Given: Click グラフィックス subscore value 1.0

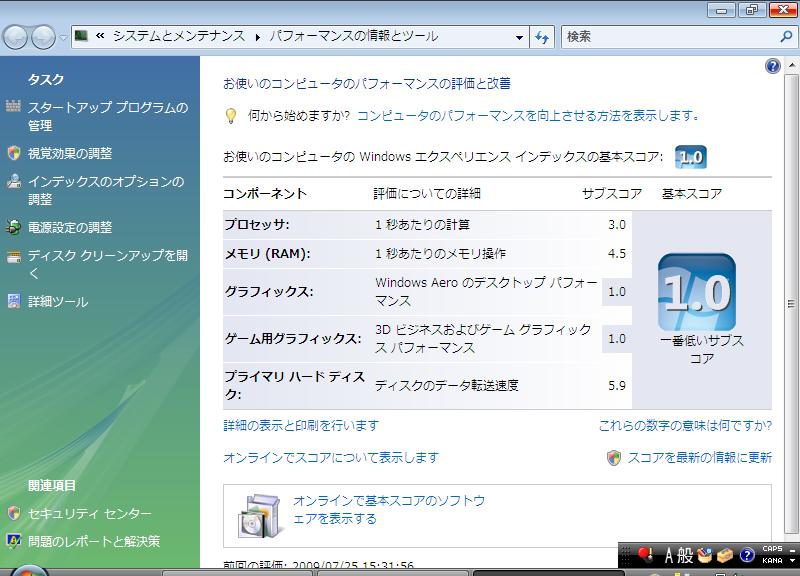Looking at the screenshot, I should point(617,292).
